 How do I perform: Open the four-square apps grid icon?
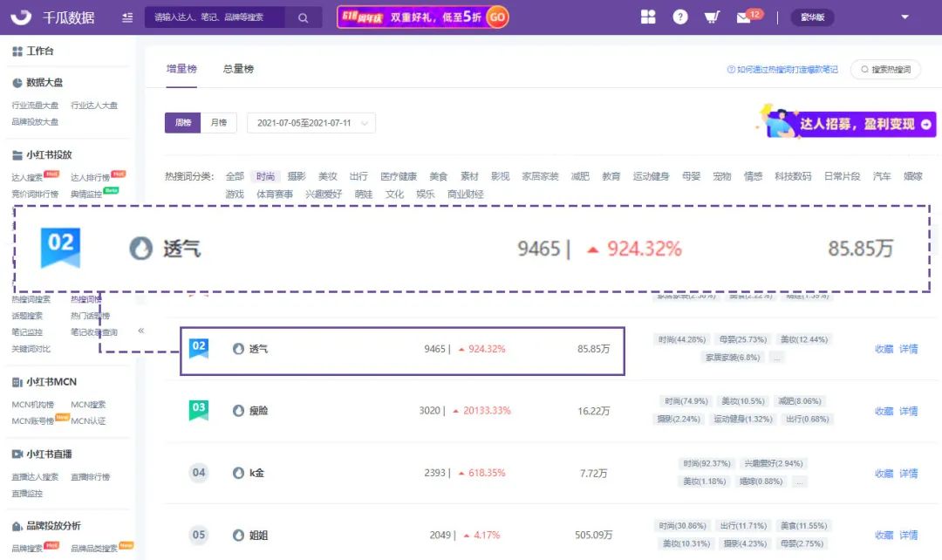click(648, 17)
